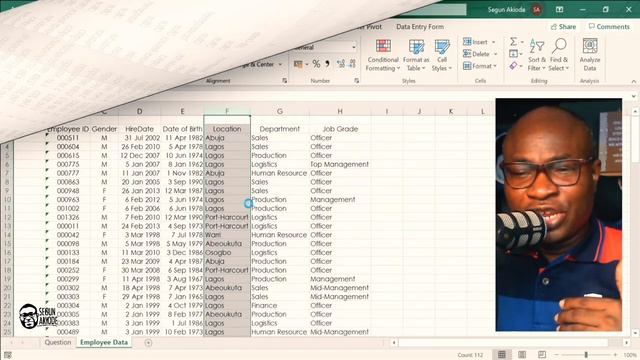Select row 14 header
The height and width of the screenshot is (360, 640).
pyautogui.click(x=7, y=235)
